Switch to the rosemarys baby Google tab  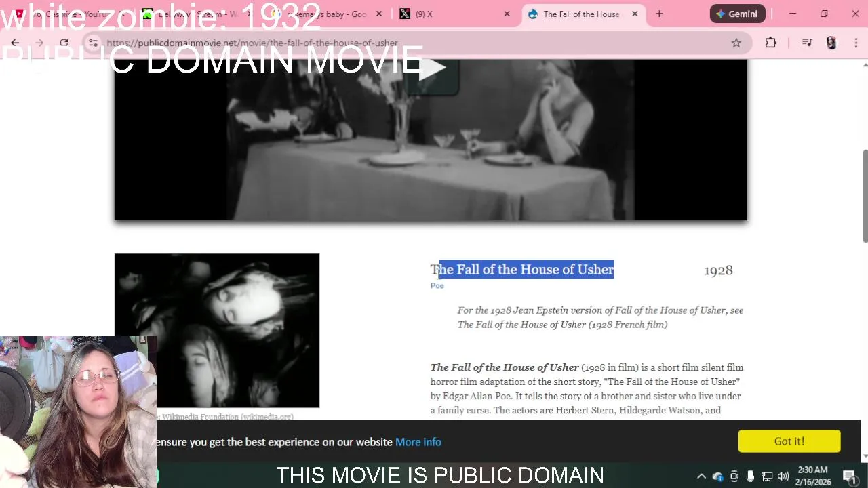click(x=325, y=14)
